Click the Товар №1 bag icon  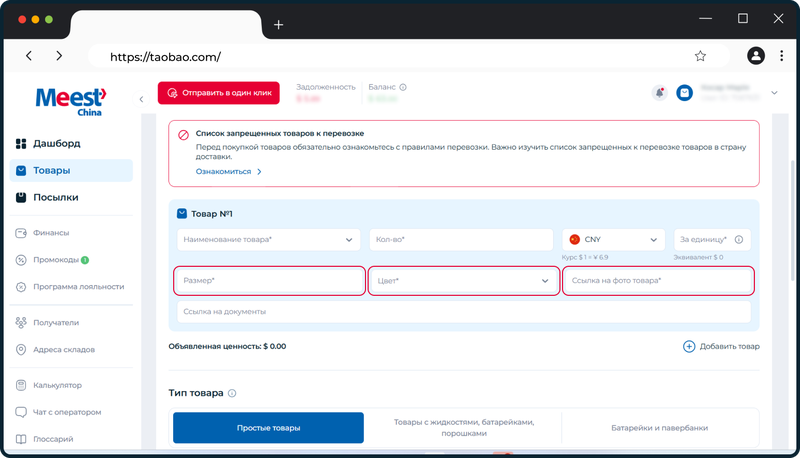tap(182, 213)
